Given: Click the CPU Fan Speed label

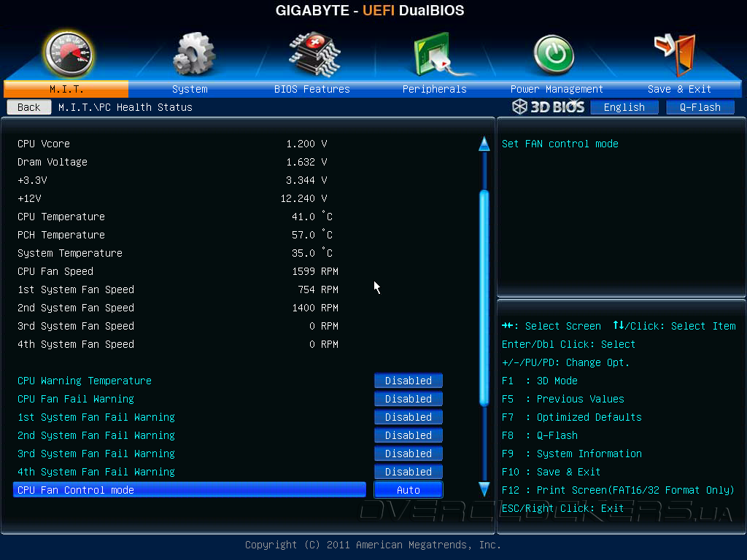Looking at the screenshot, I should coord(55,271).
